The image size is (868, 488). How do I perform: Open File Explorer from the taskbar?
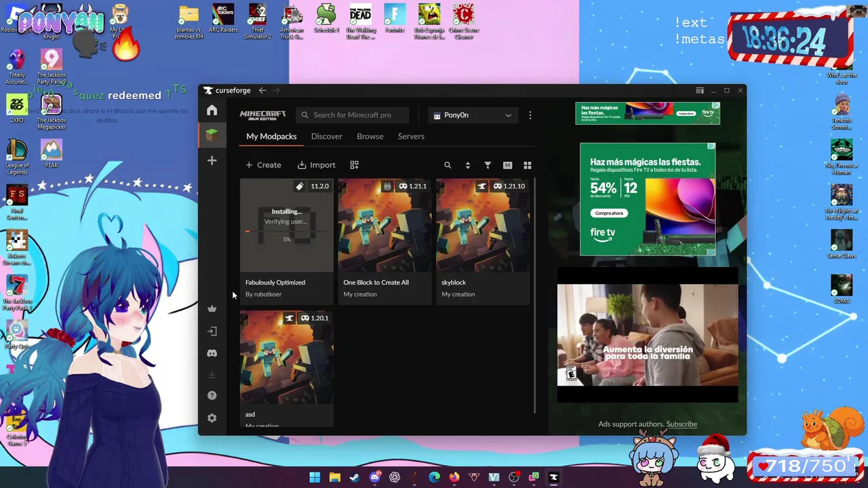coord(335,477)
